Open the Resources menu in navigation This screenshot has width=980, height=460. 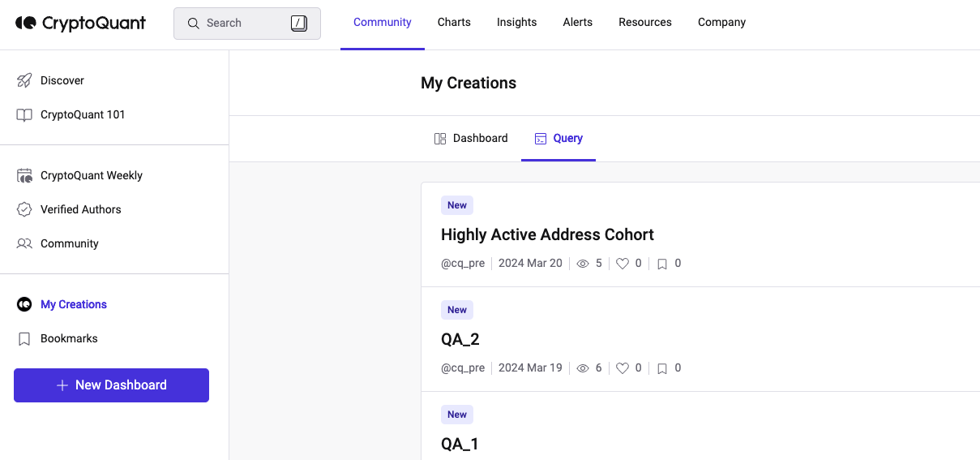point(644,23)
